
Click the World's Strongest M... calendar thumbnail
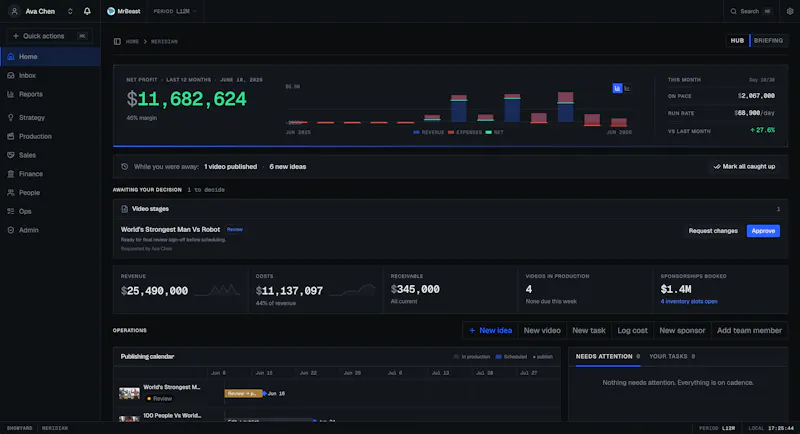(x=129, y=393)
